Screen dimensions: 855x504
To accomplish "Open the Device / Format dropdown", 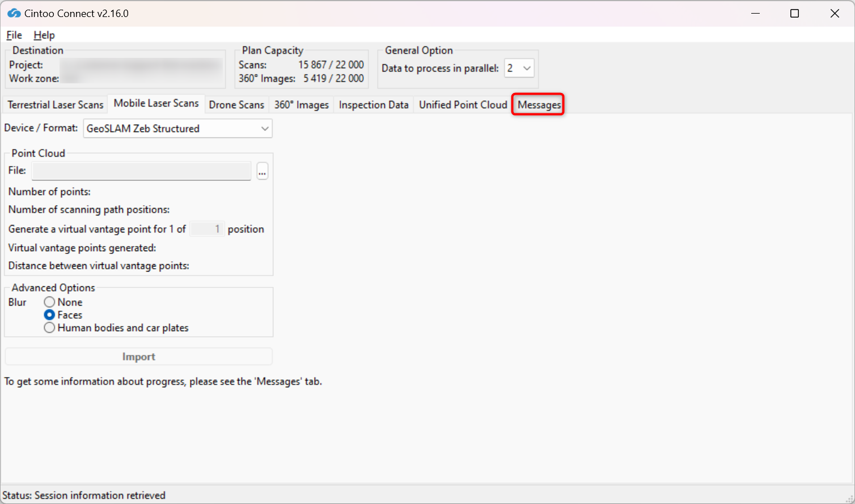I will pos(178,129).
